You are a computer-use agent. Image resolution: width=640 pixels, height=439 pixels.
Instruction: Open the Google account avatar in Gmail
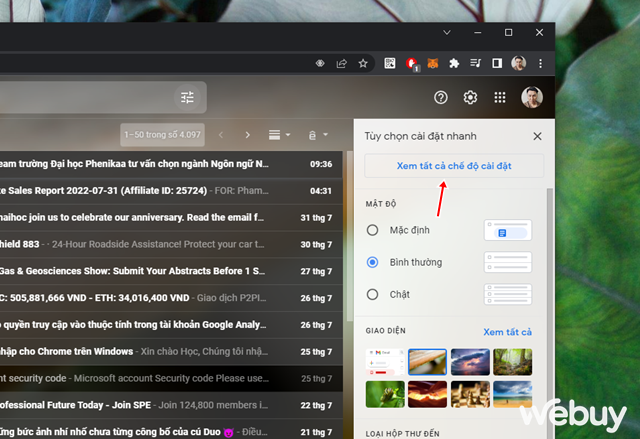[532, 98]
